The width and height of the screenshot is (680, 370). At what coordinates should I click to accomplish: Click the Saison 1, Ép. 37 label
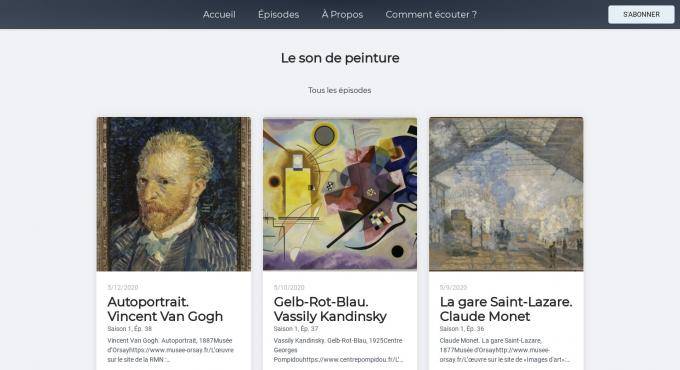296,329
